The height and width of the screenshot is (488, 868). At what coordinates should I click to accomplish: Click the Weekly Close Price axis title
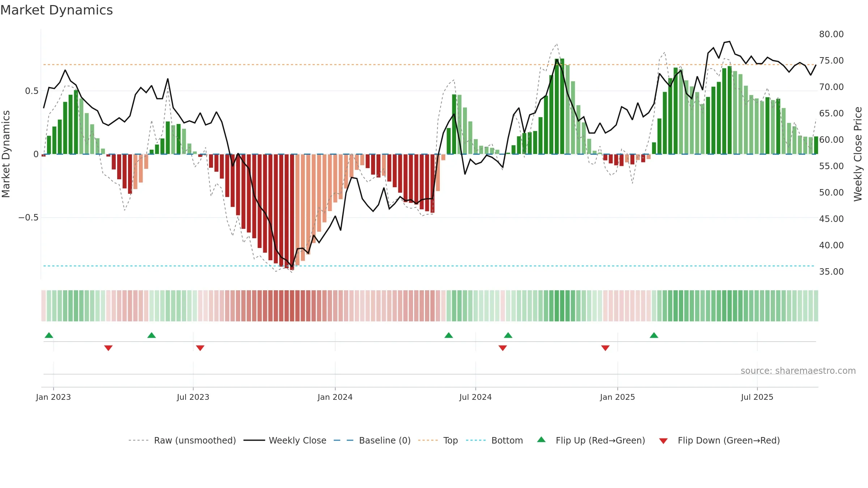(x=858, y=154)
